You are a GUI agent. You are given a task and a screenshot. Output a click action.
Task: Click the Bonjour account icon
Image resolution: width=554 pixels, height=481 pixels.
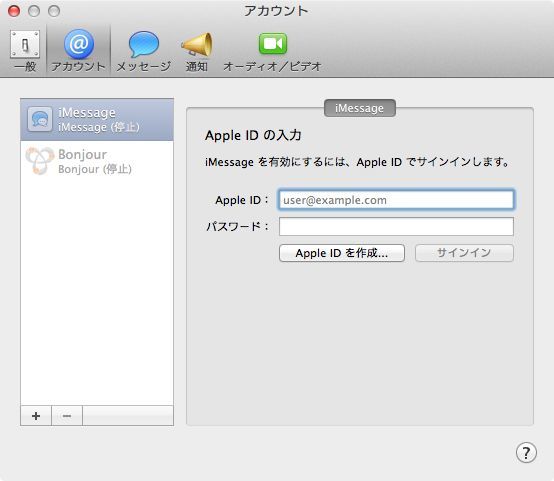coord(40,161)
